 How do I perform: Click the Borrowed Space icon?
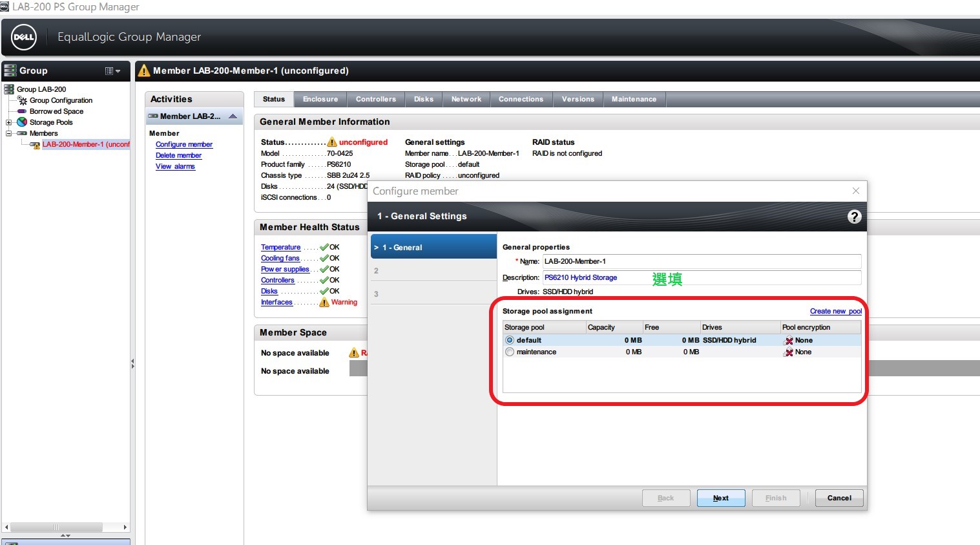pos(22,111)
